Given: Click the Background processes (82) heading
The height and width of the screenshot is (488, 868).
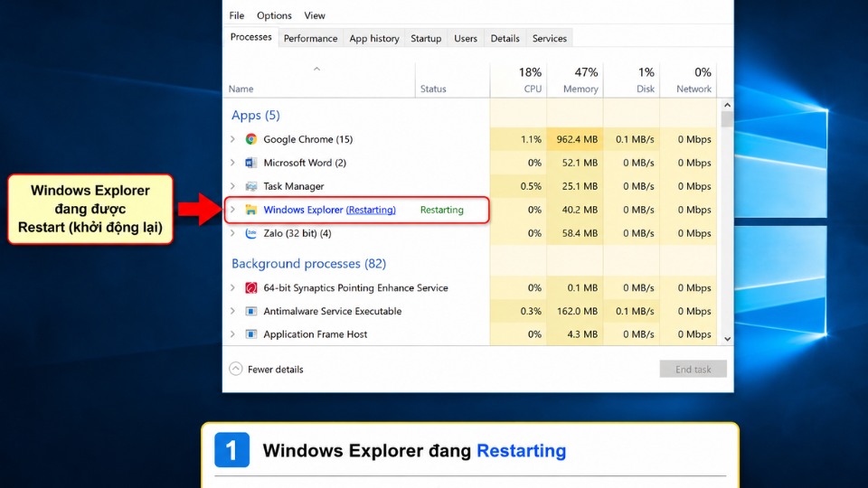Looking at the screenshot, I should [308, 263].
